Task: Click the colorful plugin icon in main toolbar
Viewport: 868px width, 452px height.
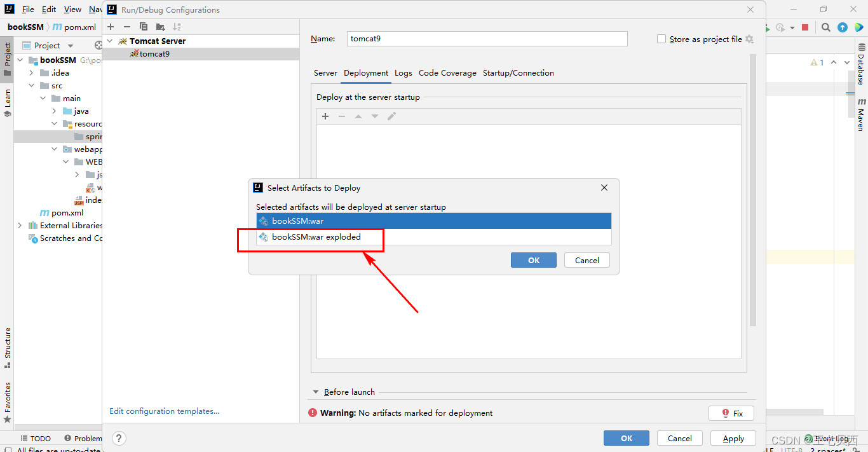Action: click(x=859, y=27)
